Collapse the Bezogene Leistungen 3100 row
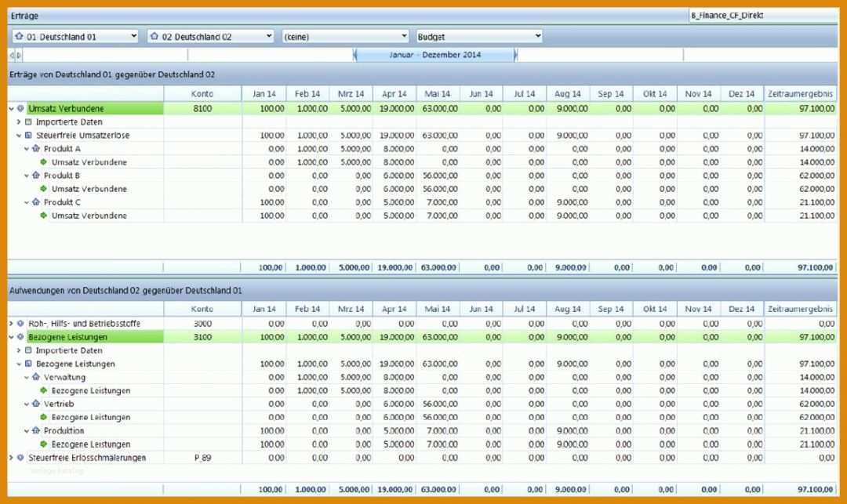 tap(11, 337)
